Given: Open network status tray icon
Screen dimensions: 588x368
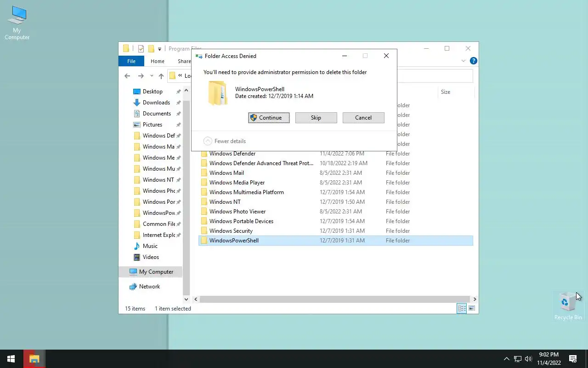Looking at the screenshot, I should click(x=518, y=359).
